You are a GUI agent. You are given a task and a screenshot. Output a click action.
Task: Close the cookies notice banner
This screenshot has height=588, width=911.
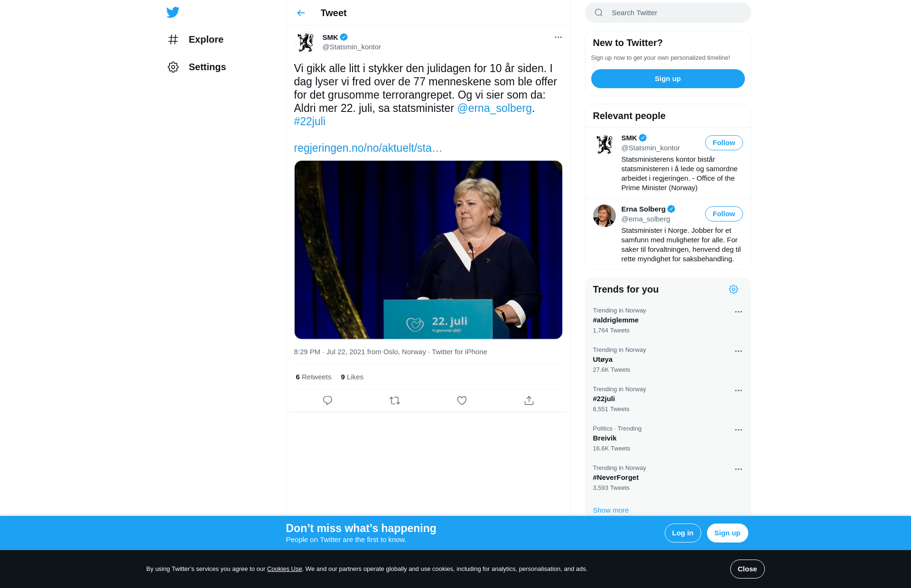[747, 569]
